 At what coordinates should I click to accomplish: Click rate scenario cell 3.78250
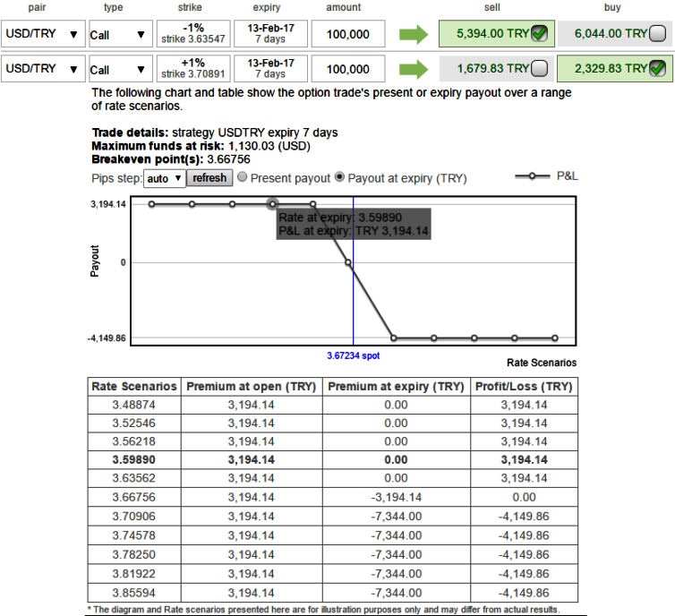pos(134,554)
